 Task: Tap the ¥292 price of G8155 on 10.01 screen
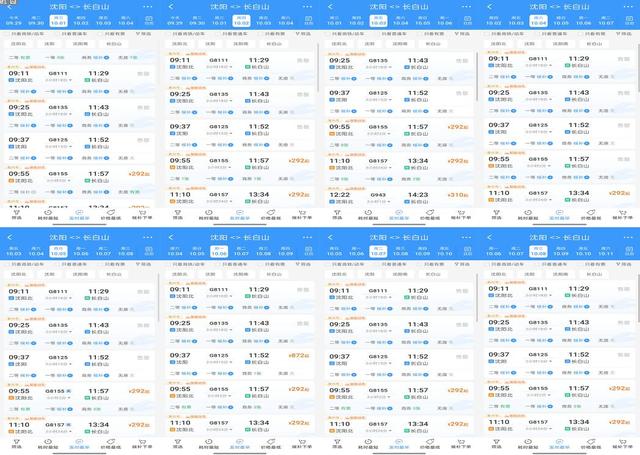[139, 174]
